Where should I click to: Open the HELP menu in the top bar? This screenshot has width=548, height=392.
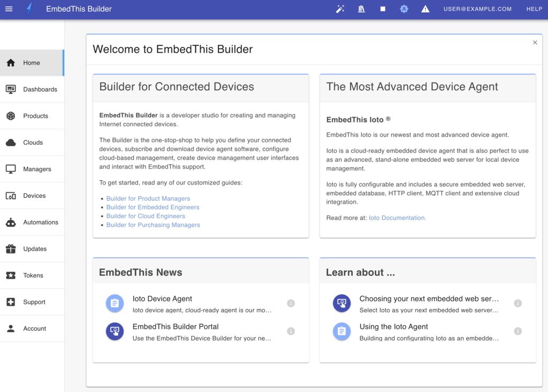pos(534,9)
